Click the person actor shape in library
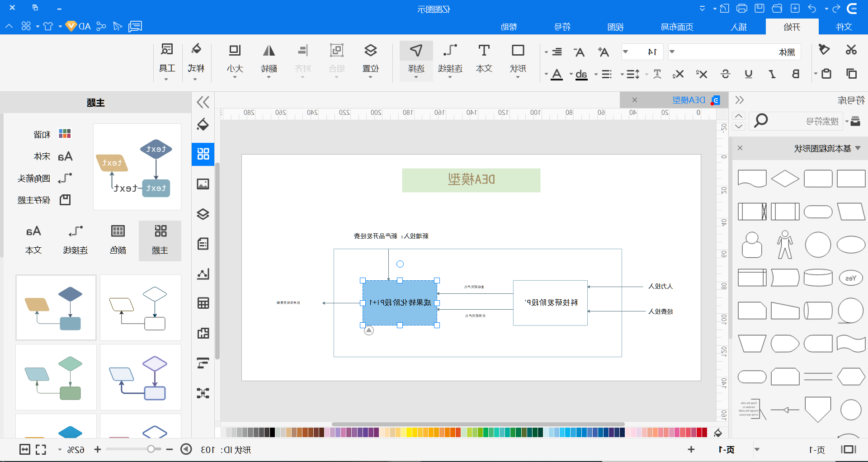Image resolution: width=868 pixels, height=462 pixels. (785, 245)
